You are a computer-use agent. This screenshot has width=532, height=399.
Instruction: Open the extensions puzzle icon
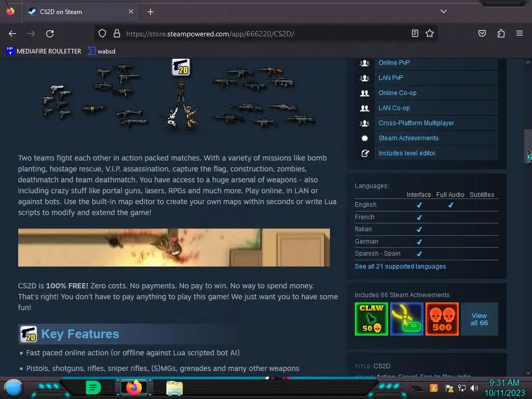coord(501,33)
